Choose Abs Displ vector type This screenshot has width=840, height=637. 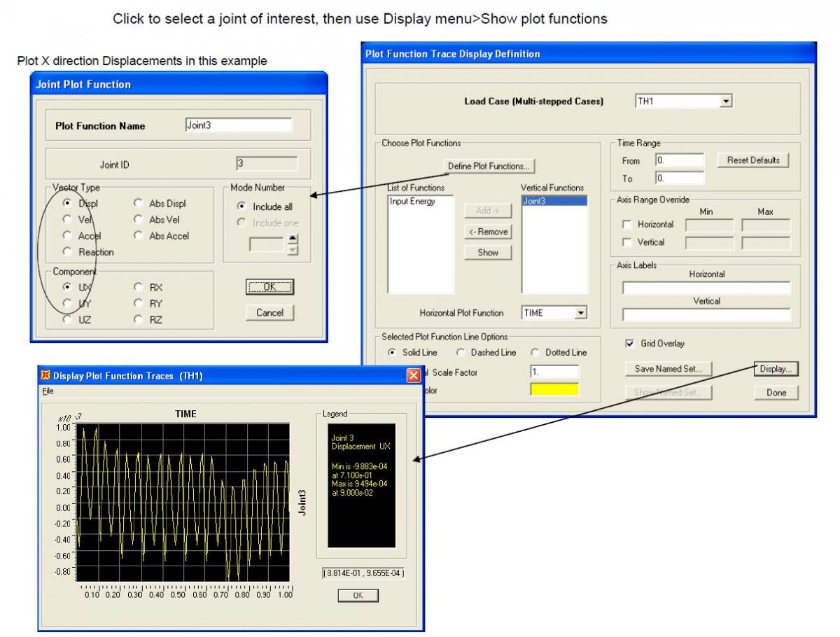[138, 203]
